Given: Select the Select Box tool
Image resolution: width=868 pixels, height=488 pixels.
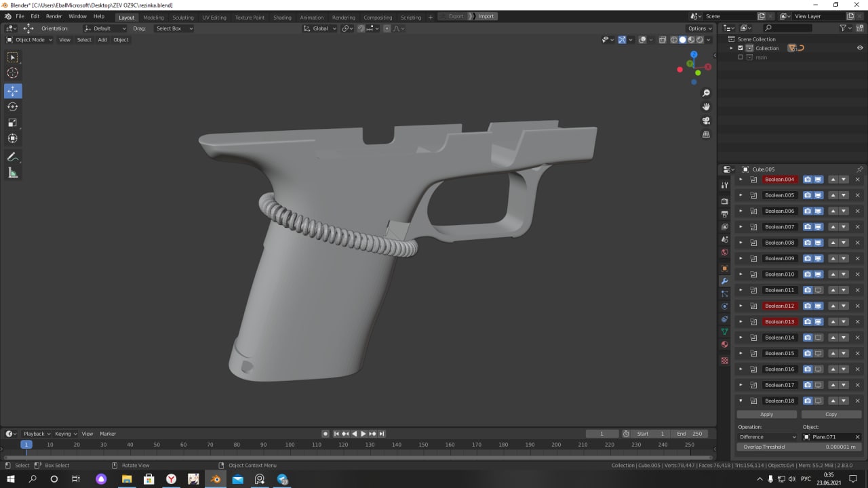Looking at the screenshot, I should coord(13,58).
